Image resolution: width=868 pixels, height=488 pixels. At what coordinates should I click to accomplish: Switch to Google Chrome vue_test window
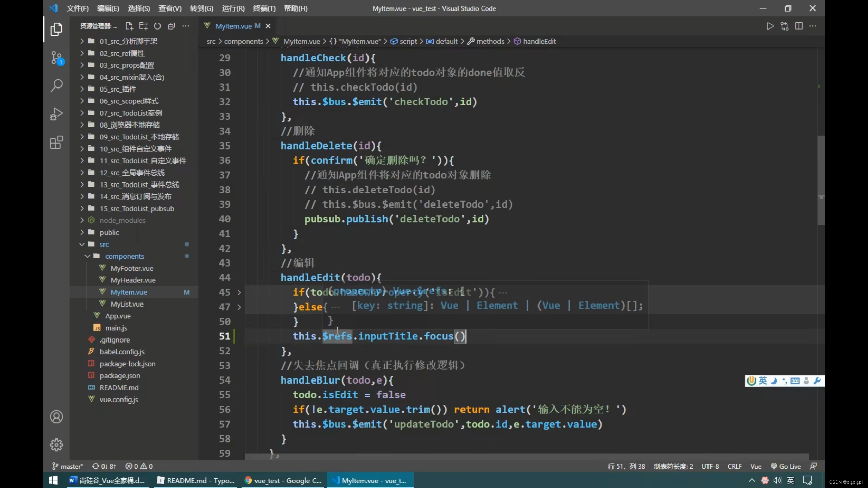283,480
